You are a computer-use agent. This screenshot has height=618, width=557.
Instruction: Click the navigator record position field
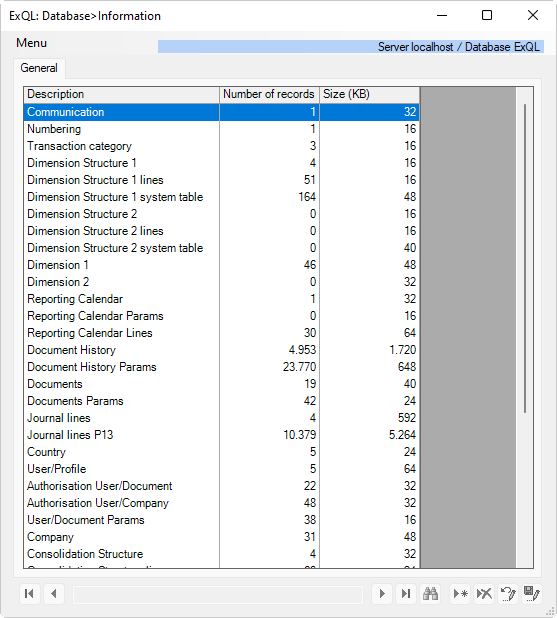(x=218, y=594)
